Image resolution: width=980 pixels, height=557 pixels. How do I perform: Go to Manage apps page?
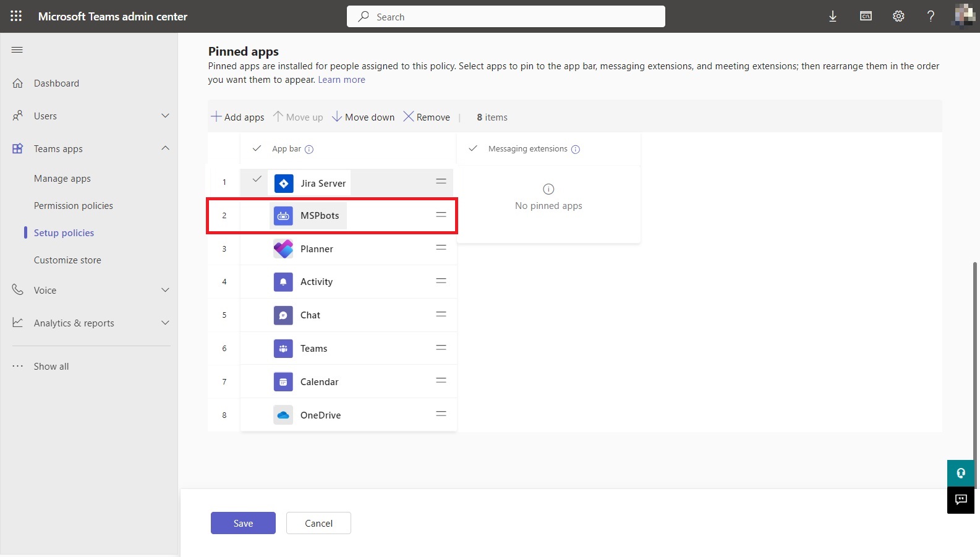pyautogui.click(x=62, y=179)
